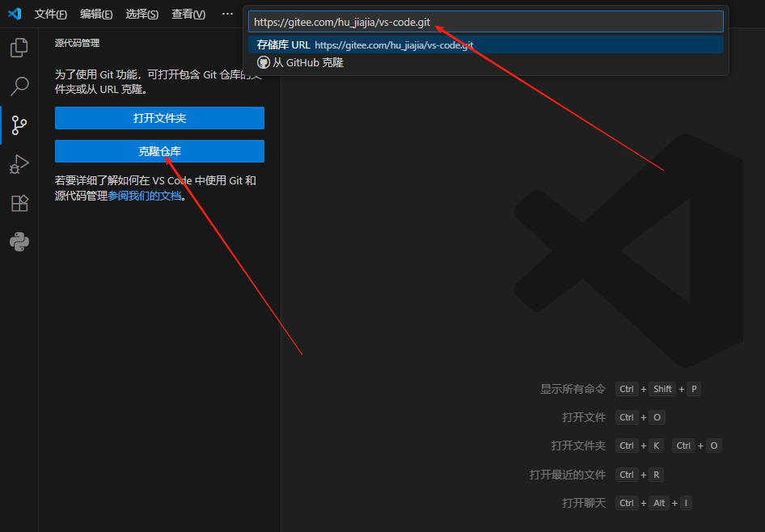Viewport: 765px width, 532px height.
Task: Click GitHub icon beside 从 GitHub 克隆
Action: tap(264, 62)
